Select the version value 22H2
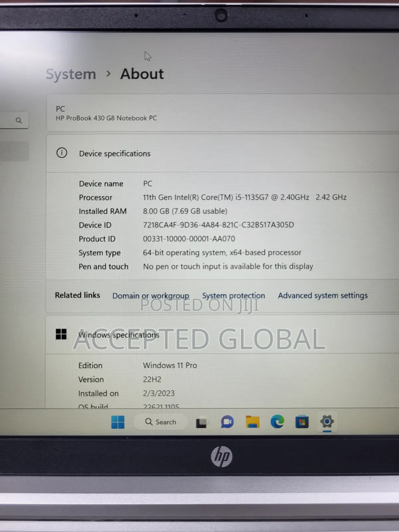Viewport: 399px width, 532px height. click(152, 379)
